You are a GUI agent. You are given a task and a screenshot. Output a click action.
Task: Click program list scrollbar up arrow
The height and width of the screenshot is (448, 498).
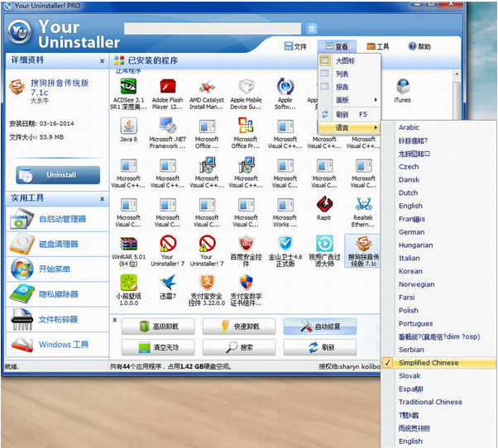point(457,74)
